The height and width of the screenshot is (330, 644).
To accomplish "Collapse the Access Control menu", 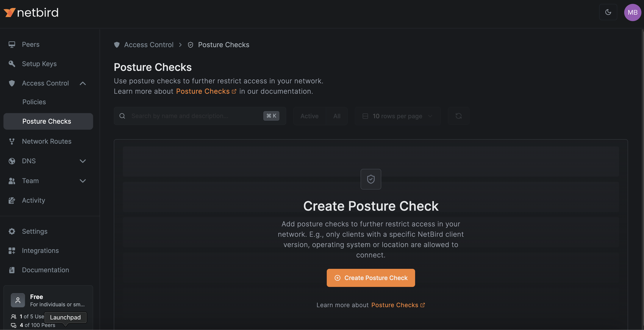I will coord(83,83).
